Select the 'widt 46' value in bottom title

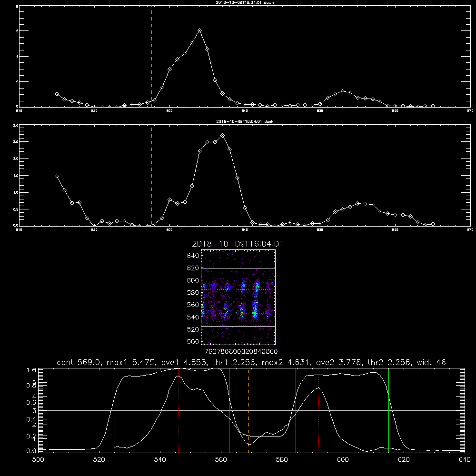pyautogui.click(x=431, y=362)
